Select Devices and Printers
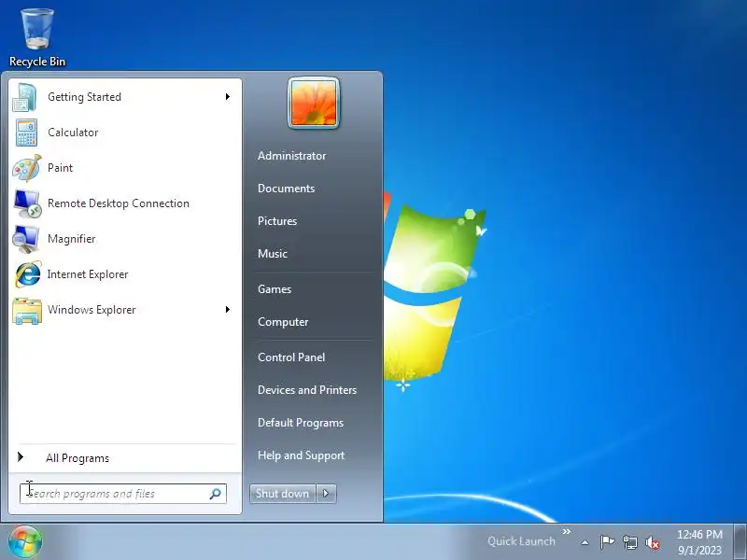This screenshot has height=560, width=747. [x=307, y=390]
